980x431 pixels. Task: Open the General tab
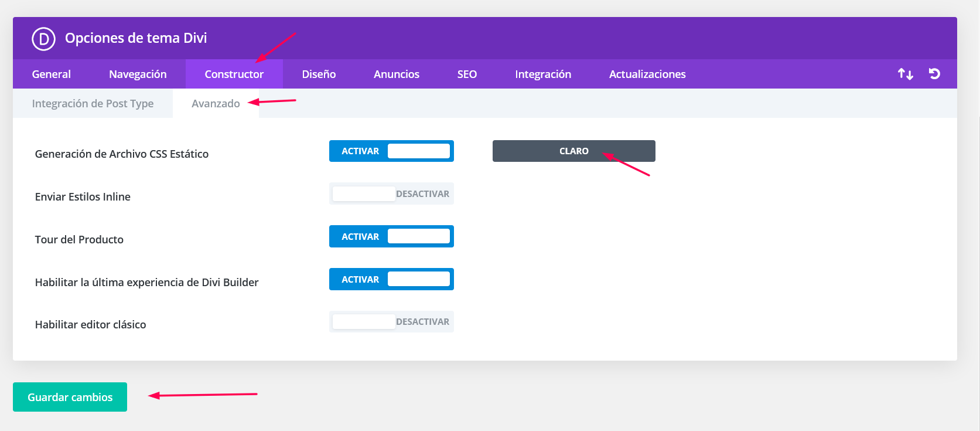52,74
